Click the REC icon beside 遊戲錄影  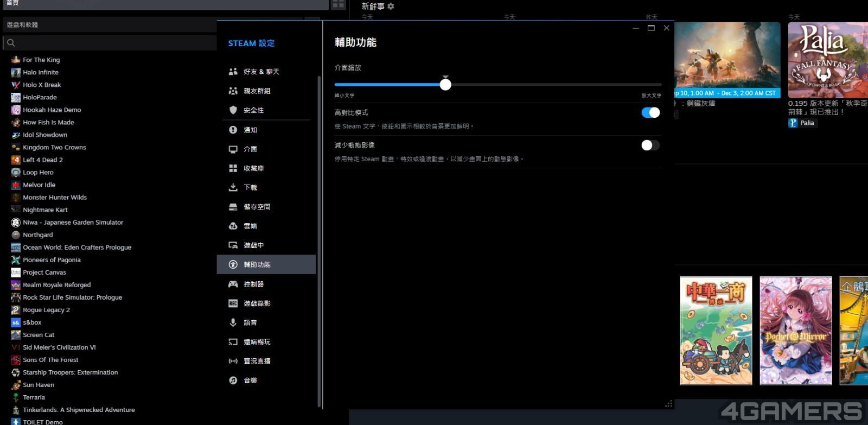click(x=233, y=303)
